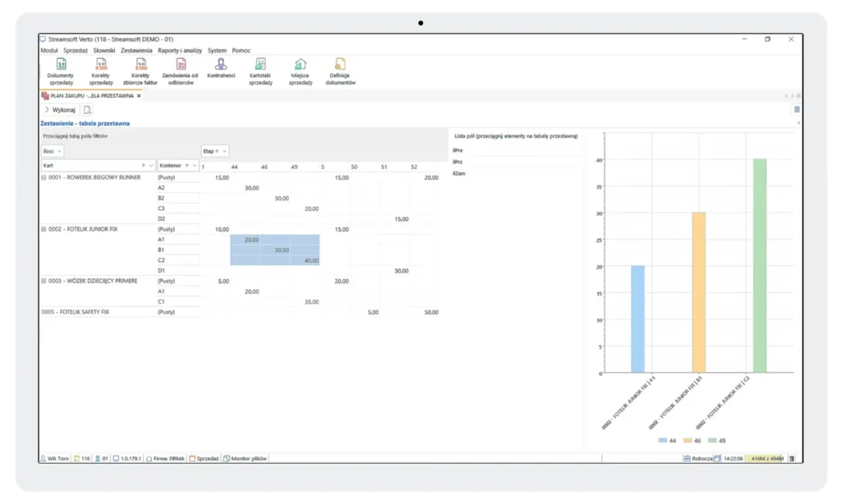This screenshot has height=504, width=841.
Task: Open the Raporty i analizy menu
Action: coord(180,50)
